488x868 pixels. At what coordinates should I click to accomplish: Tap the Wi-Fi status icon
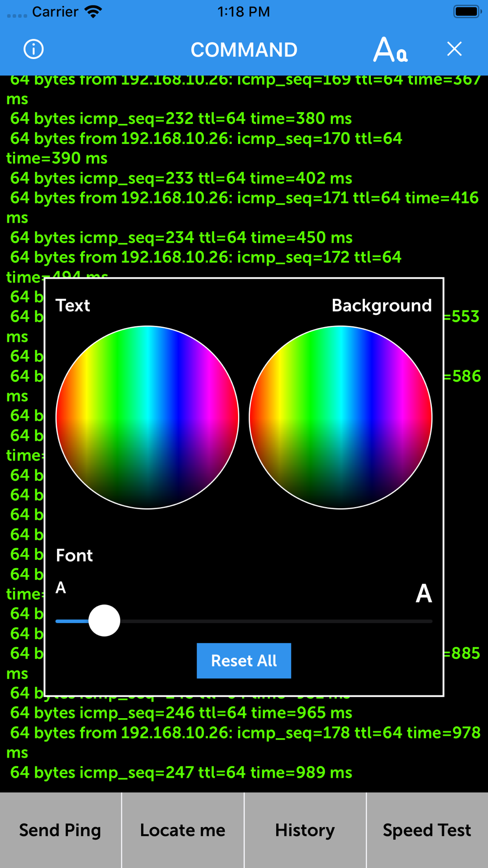[x=93, y=11]
